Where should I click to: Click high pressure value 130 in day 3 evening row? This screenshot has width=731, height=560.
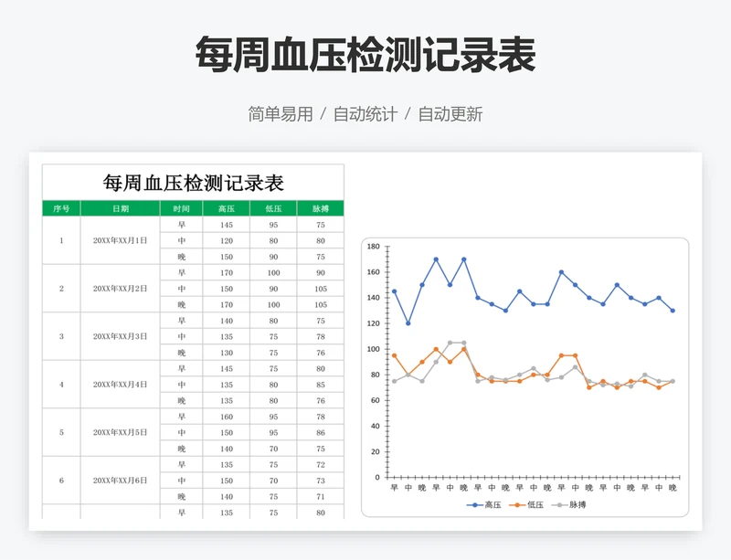[x=227, y=353]
